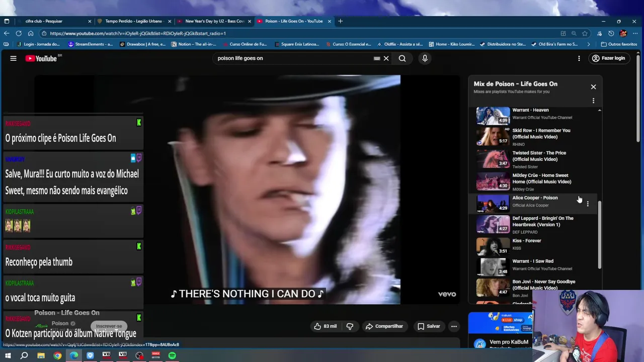Switch to Microsoft Edge taskbar icon
This screenshot has height=362, width=644.
click(74, 355)
